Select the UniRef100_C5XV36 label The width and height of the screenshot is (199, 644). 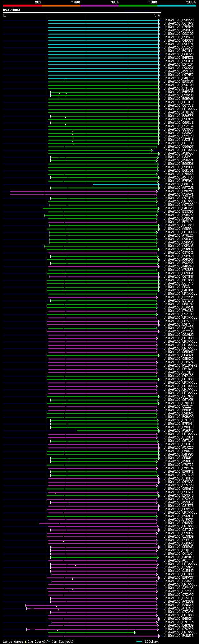[178, 95]
